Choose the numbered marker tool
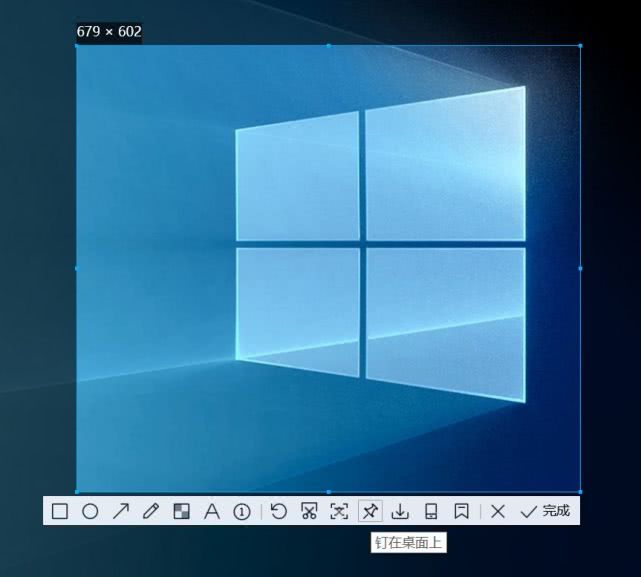The width and height of the screenshot is (641, 577). (242, 512)
